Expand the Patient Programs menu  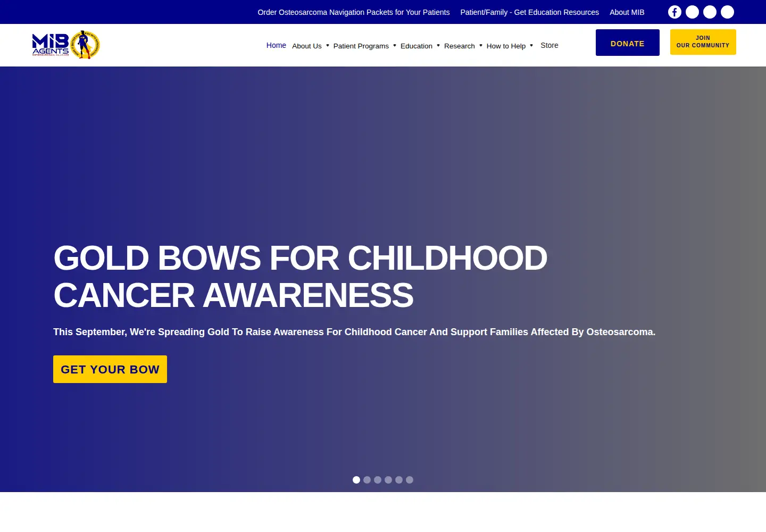[x=365, y=46]
